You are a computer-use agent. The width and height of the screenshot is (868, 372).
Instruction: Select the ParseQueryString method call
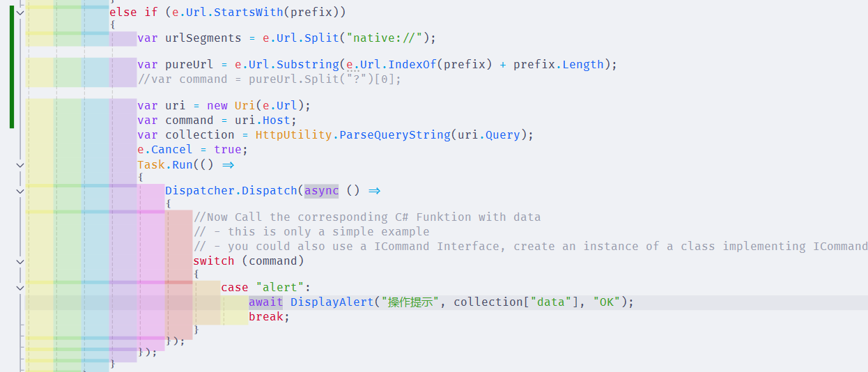point(394,134)
